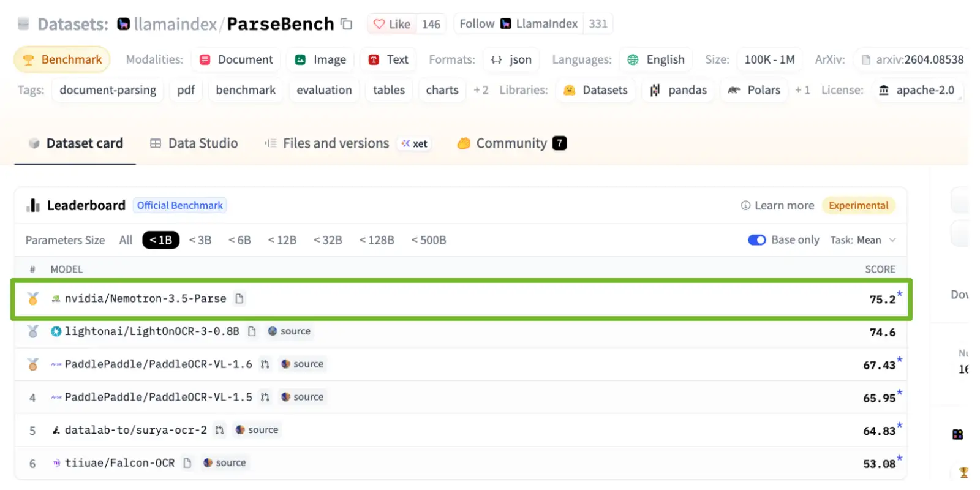Image resolution: width=980 pixels, height=490 pixels.
Task: Open the pull request icon beside PaddleOCR-VL-1.6
Action: pyautogui.click(x=265, y=364)
